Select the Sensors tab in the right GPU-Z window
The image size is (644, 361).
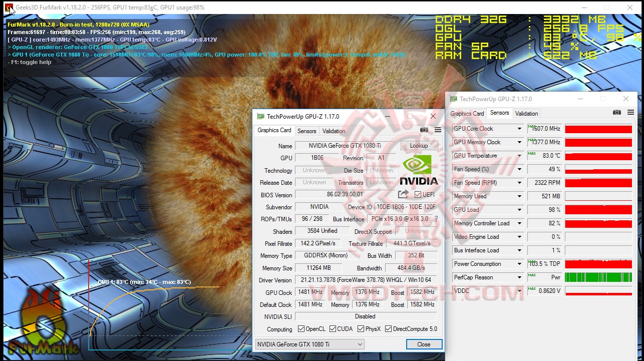pyautogui.click(x=500, y=113)
